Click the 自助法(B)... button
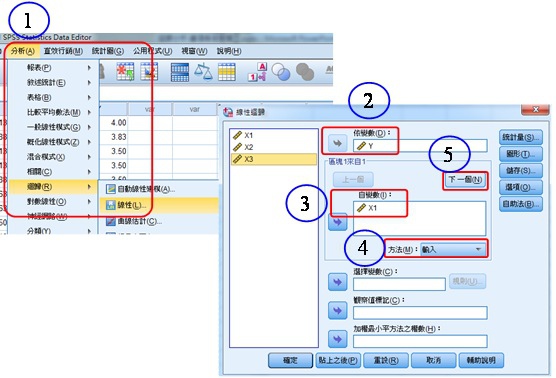The image size is (556, 378). point(521,204)
